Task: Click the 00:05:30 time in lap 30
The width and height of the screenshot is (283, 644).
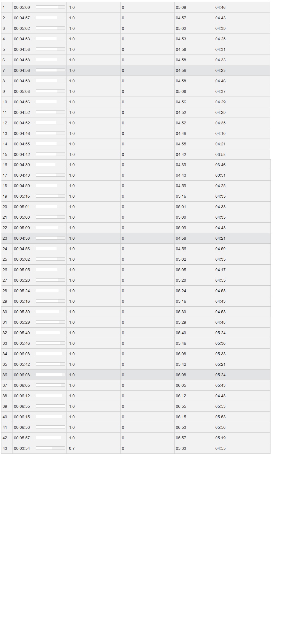Action: tap(22, 312)
